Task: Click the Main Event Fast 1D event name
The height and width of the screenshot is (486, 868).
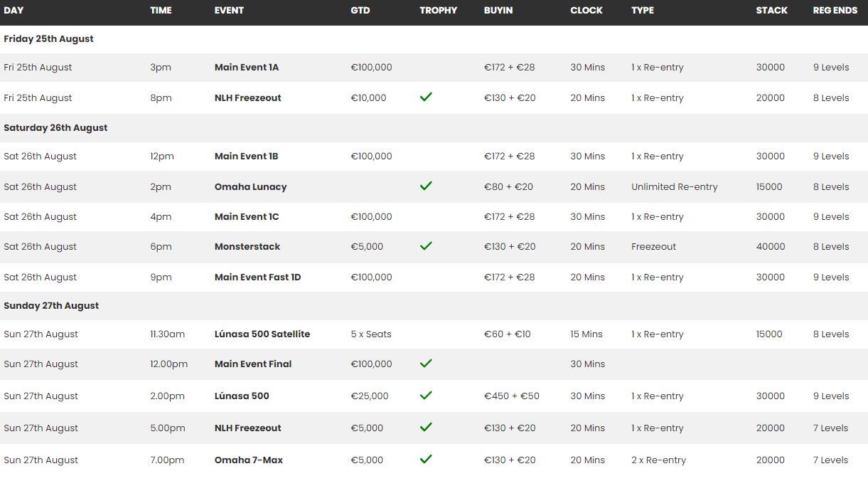Action: 257,278
